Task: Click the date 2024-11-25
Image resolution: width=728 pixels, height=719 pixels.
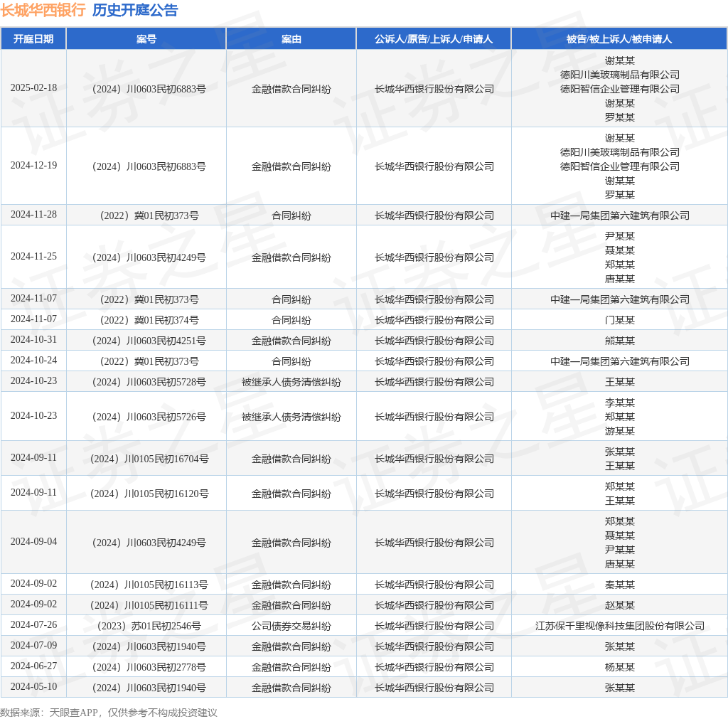Action: [x=34, y=257]
